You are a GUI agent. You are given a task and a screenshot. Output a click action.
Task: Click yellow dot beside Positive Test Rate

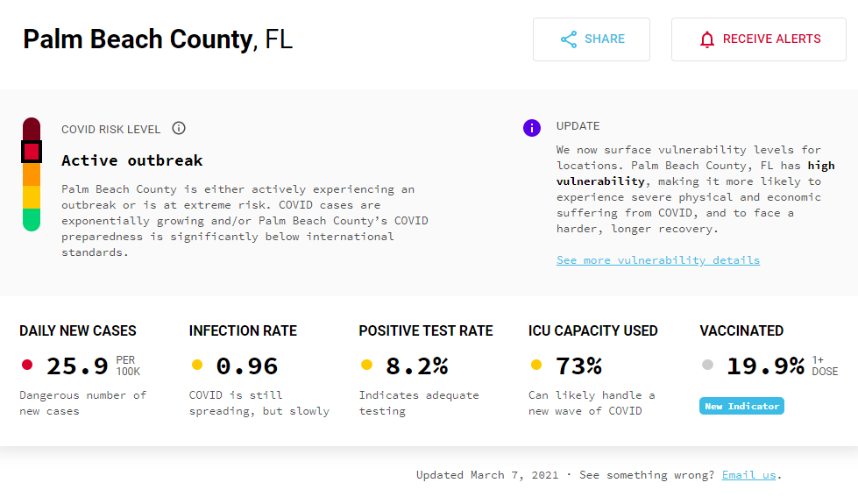[x=366, y=365]
